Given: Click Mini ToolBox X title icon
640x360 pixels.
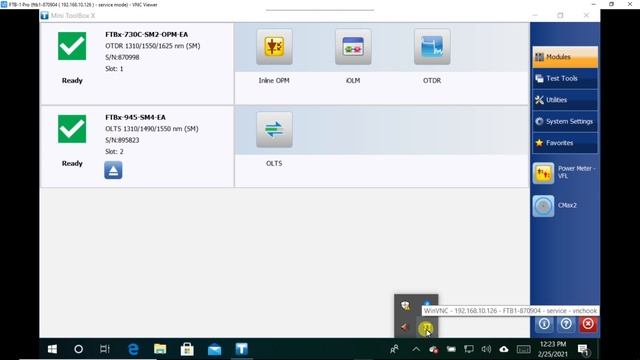Looking at the screenshot, I should (44, 16).
